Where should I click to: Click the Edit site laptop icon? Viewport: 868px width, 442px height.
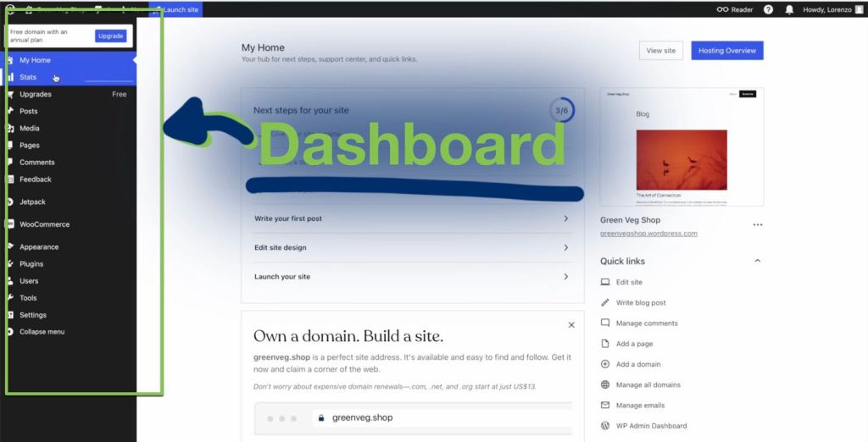(x=605, y=282)
